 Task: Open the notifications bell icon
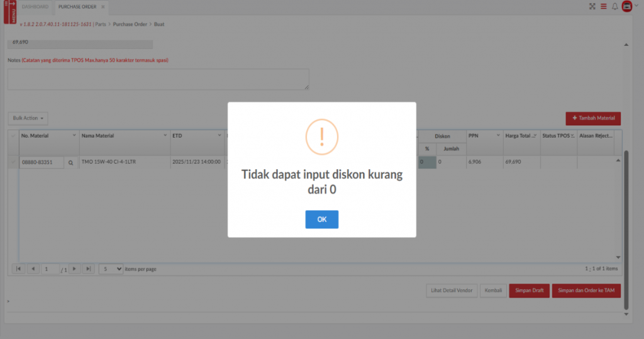(x=614, y=6)
